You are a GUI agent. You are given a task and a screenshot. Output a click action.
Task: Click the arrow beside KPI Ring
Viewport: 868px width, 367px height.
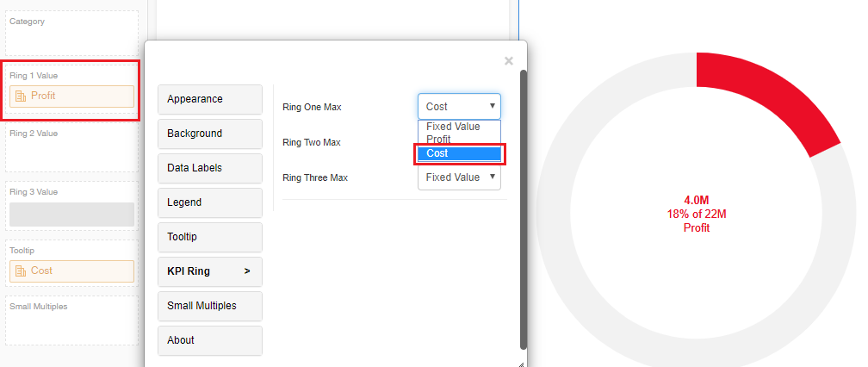coord(247,271)
